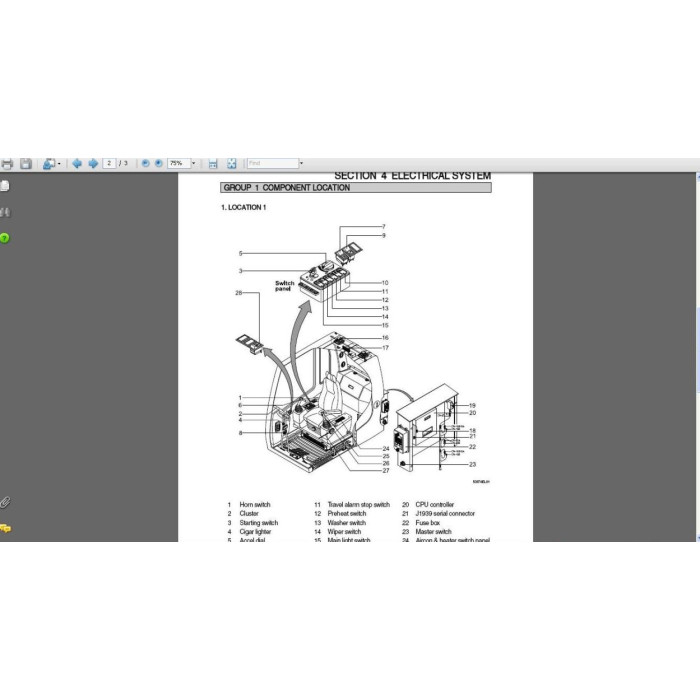Open the Pages panel icon in sidebar
Image resolution: width=700 pixels, height=700 pixels.
click(4, 186)
